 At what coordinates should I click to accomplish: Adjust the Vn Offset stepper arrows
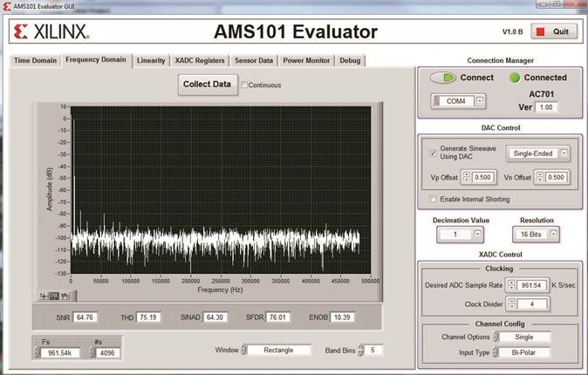pos(540,177)
